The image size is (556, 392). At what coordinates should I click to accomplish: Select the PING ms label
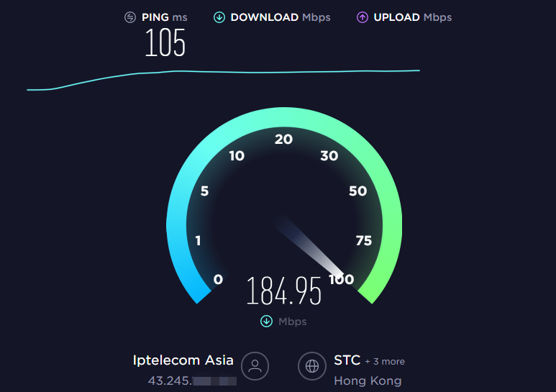165,17
